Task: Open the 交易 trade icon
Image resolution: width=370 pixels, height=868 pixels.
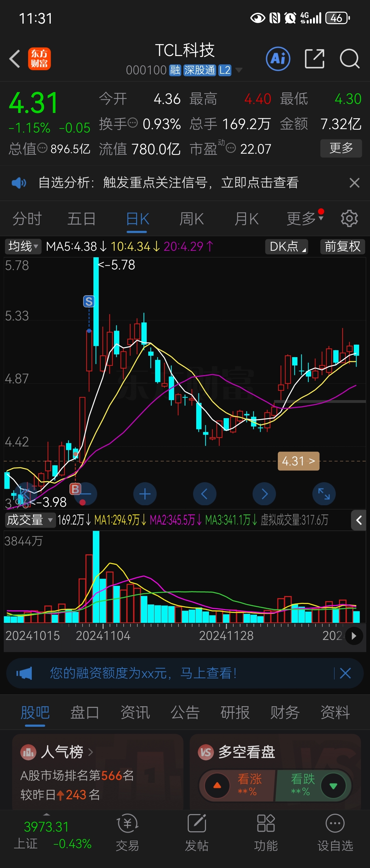Action: coord(127,833)
